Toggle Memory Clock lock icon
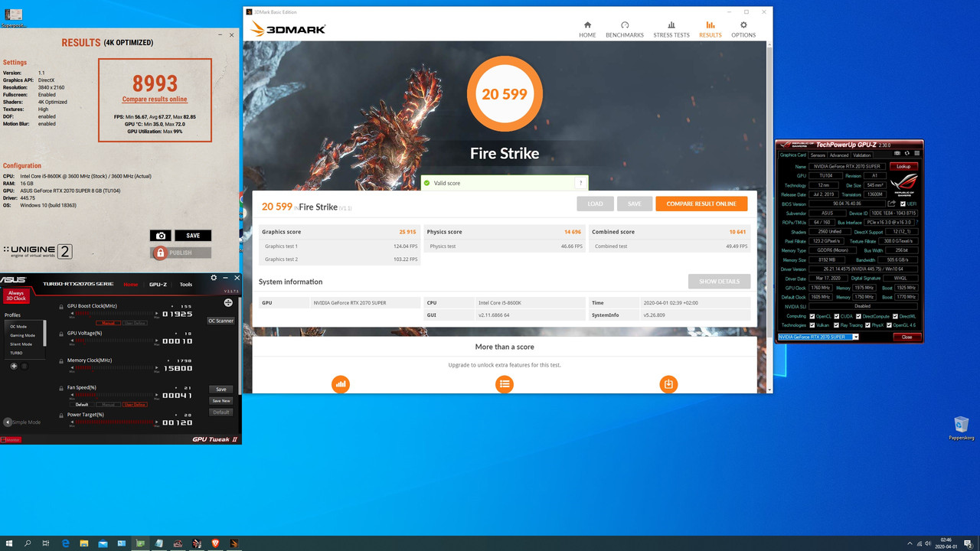 (x=61, y=361)
